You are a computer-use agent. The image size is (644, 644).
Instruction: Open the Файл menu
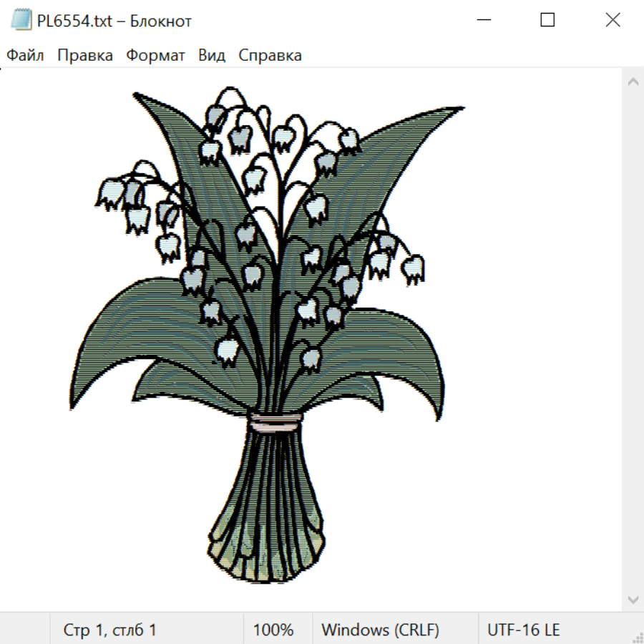pos(26,56)
